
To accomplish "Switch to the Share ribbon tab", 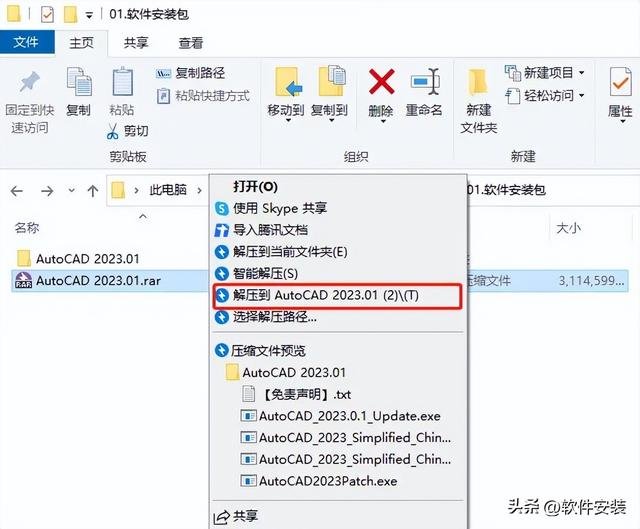I will [136, 42].
